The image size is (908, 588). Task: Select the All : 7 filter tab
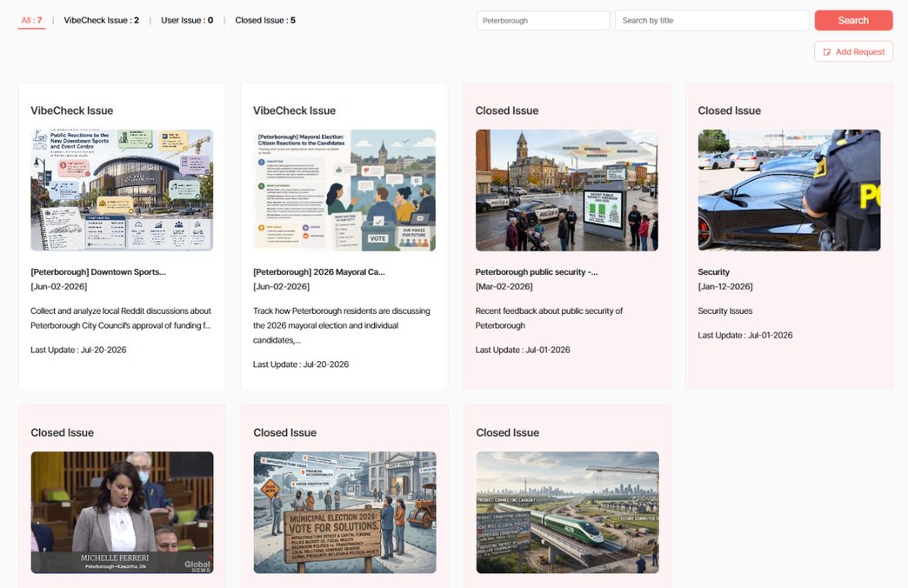pyautogui.click(x=31, y=20)
